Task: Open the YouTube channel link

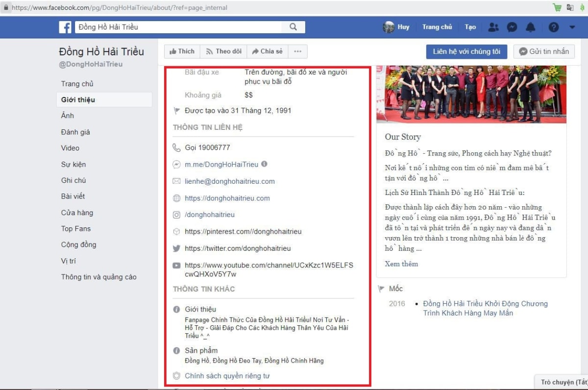Action: (269, 269)
